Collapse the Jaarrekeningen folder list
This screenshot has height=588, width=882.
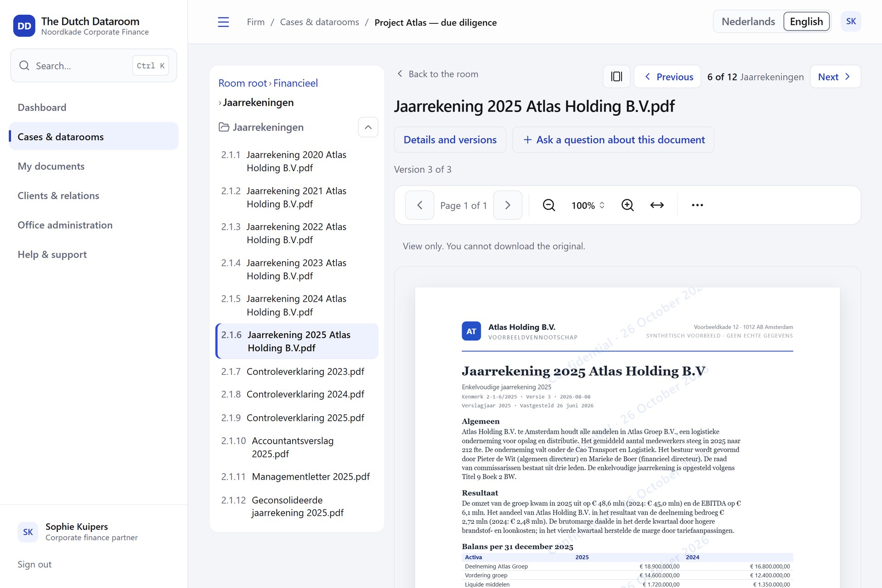(368, 127)
